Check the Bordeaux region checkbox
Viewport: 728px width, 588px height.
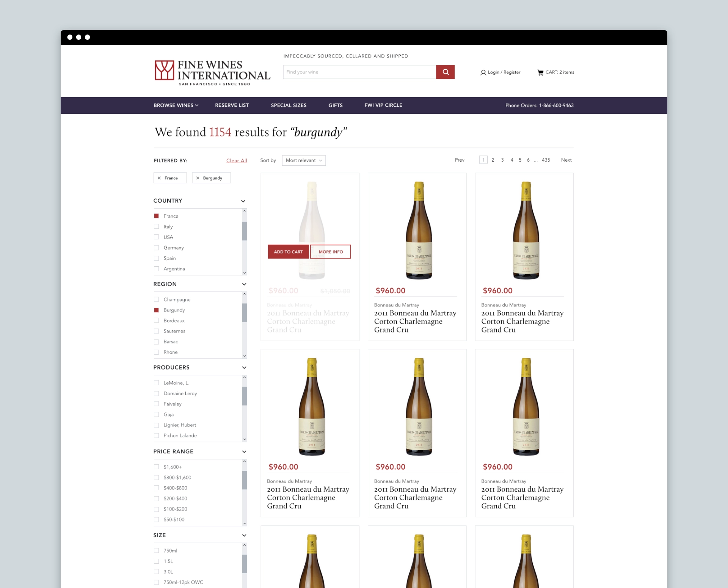(x=156, y=321)
